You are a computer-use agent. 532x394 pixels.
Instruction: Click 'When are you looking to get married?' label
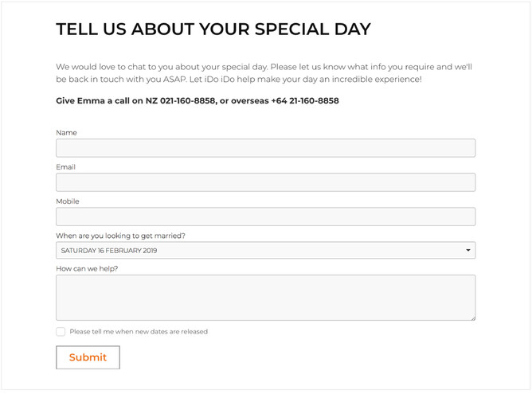point(120,236)
